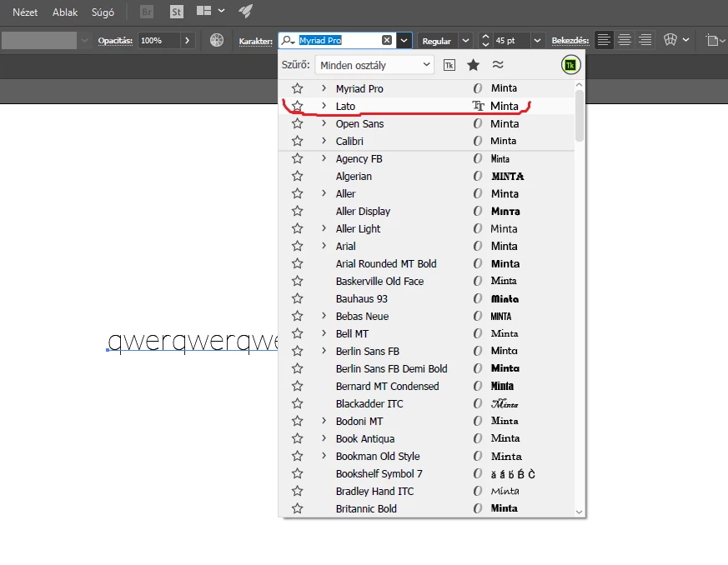Image resolution: width=728 pixels, height=565 pixels.
Task: Open the Recolor Artwork wheel icon
Action: click(217, 40)
